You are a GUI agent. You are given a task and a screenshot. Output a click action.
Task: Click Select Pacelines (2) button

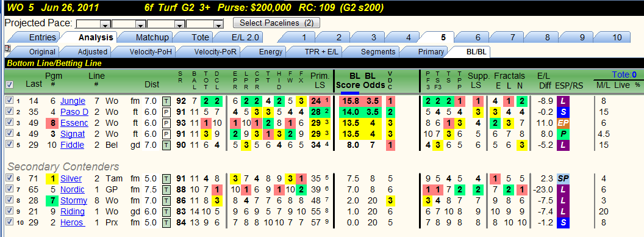pyautogui.click(x=276, y=23)
